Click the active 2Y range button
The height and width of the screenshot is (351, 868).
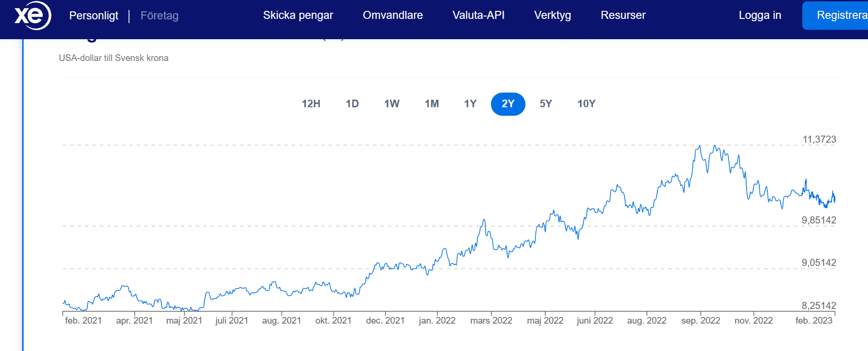coord(508,104)
